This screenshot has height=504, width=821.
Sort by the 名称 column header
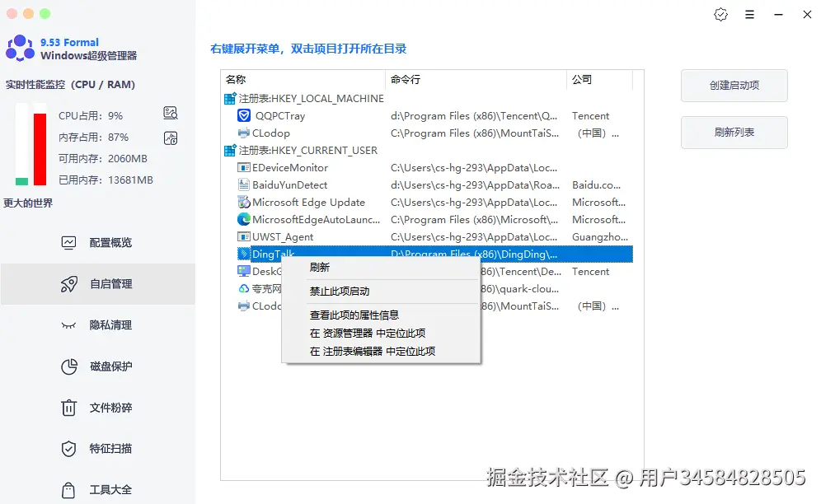(303, 80)
